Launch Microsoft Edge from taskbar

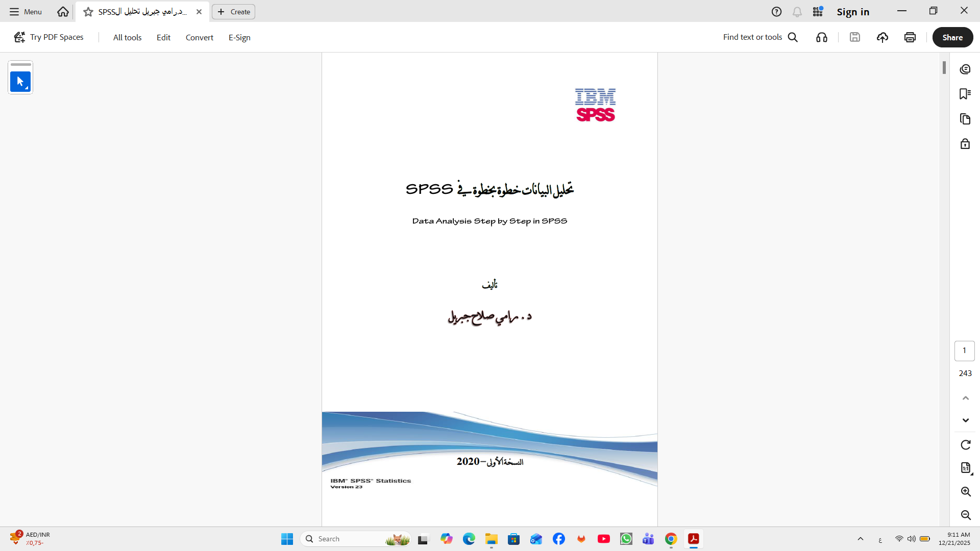click(x=469, y=539)
